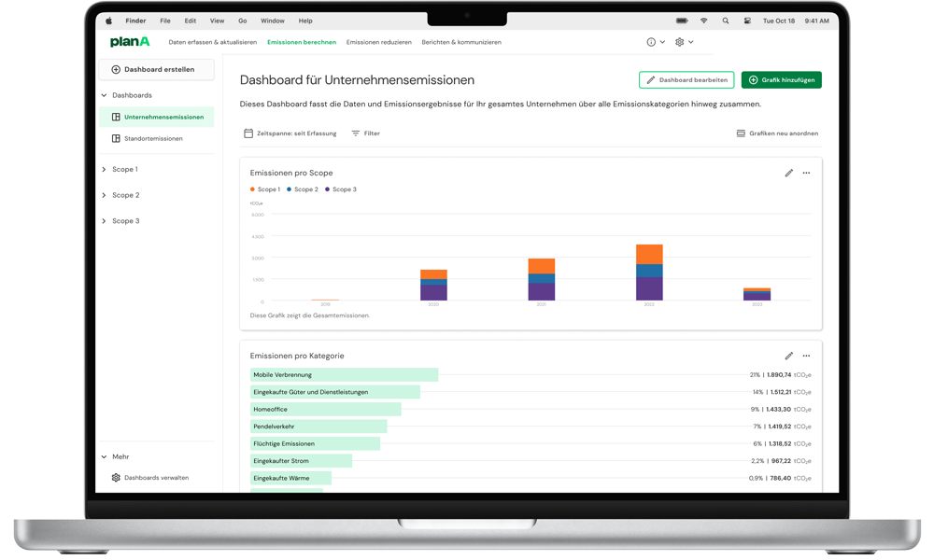Click the Mobile Verbrennung bar in category chart
Image resolution: width=934 pixels, height=560 pixels.
344,375
